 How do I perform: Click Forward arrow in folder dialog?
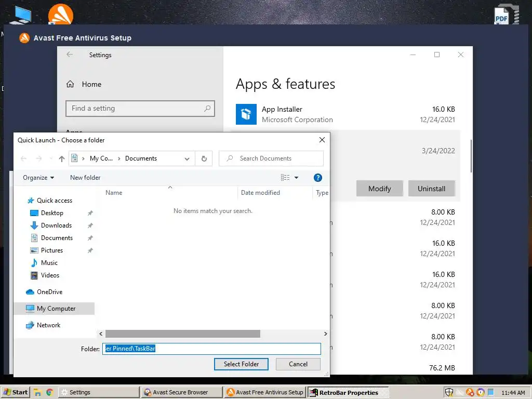[x=39, y=158]
